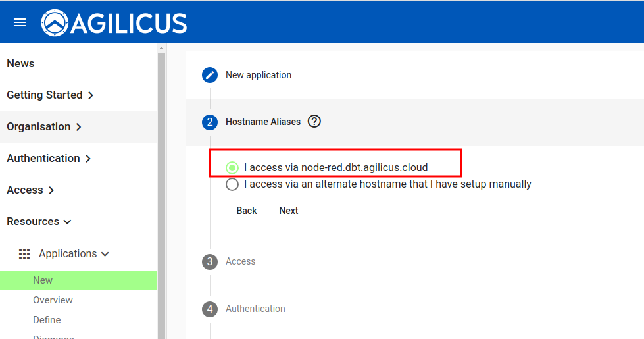The image size is (644, 339).
Task: Click the Back button
Action: (x=247, y=211)
